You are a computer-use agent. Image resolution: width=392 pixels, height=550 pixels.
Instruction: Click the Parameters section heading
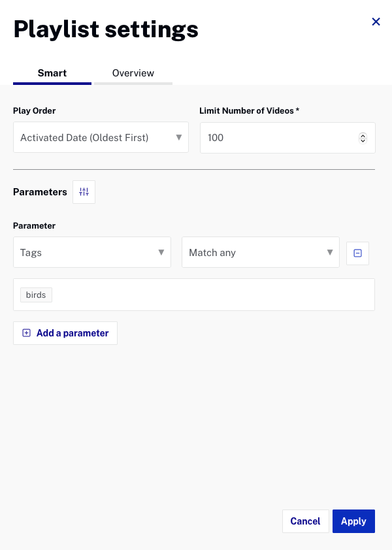(40, 192)
